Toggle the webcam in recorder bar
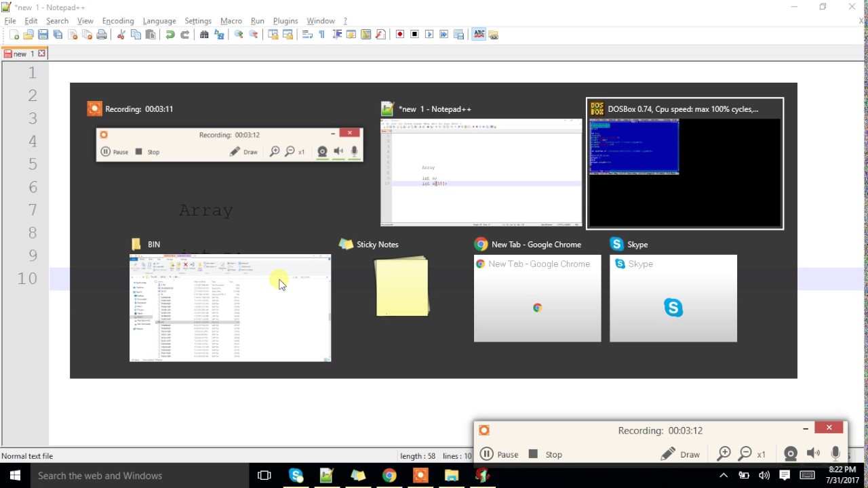 [790, 454]
